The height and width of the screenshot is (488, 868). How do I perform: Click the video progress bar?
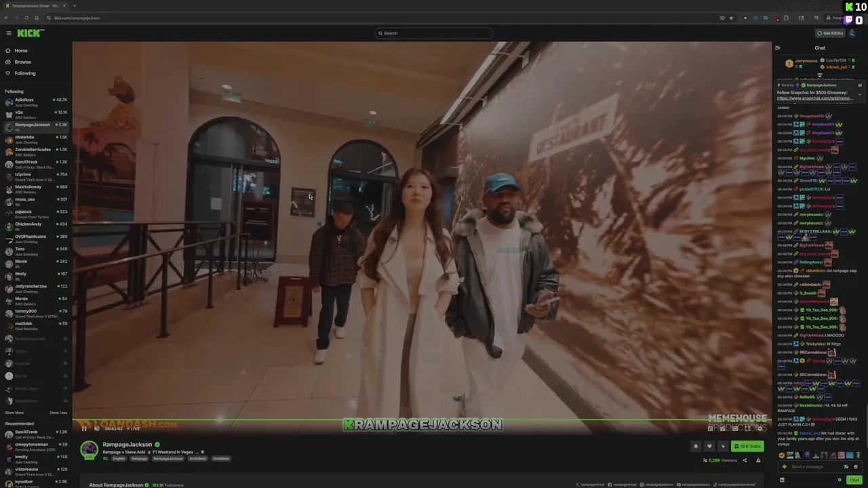[x=422, y=420]
